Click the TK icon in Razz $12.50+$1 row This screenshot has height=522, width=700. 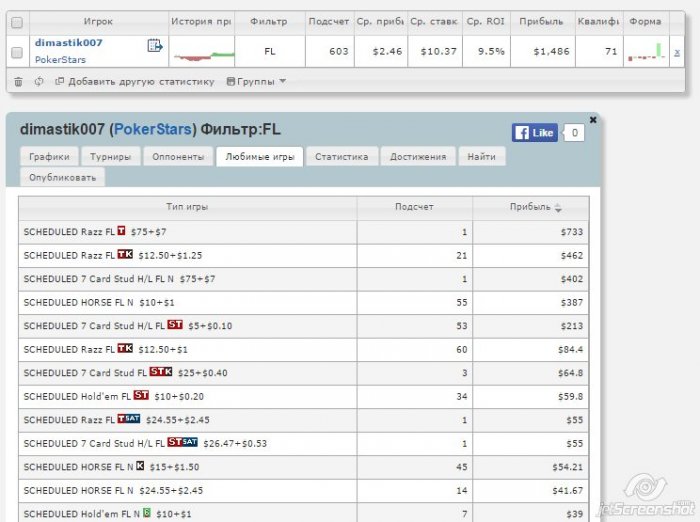pos(125,348)
